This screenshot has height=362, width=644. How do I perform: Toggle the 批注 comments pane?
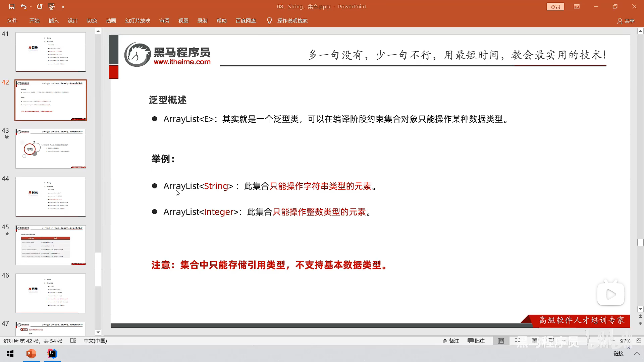(476, 341)
